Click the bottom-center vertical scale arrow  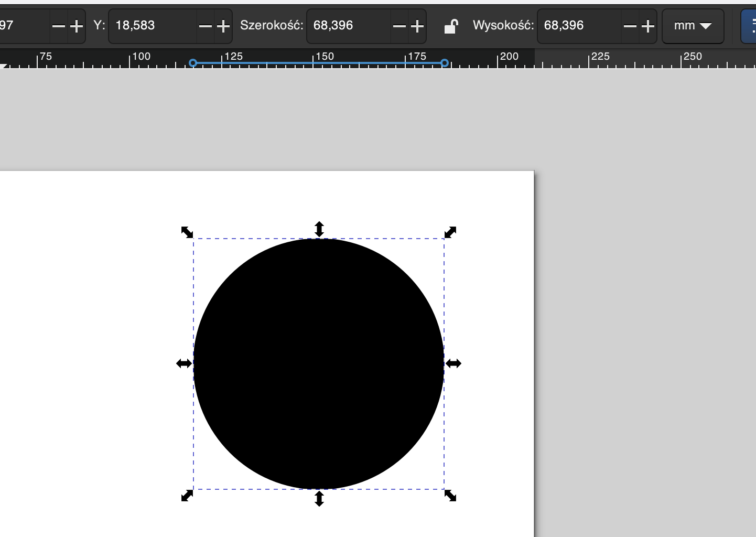(319, 499)
